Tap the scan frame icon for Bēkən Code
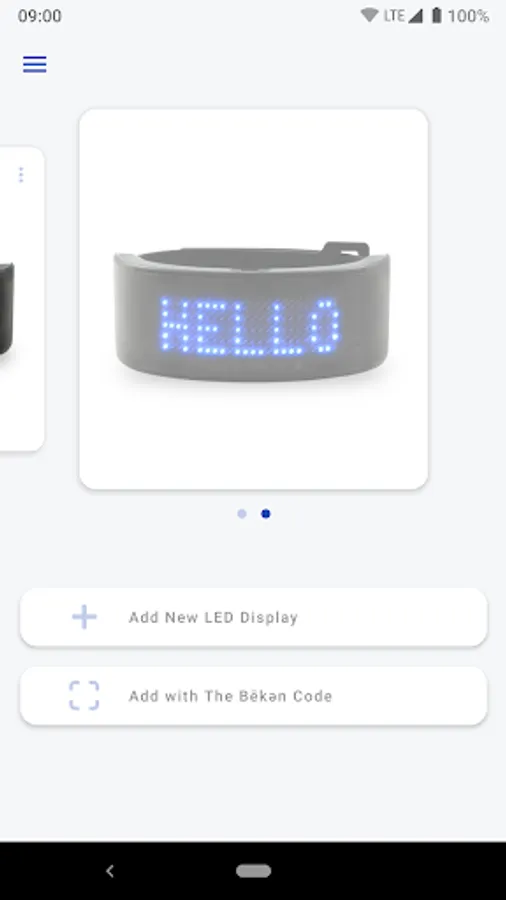This screenshot has width=506, height=900. 84,696
